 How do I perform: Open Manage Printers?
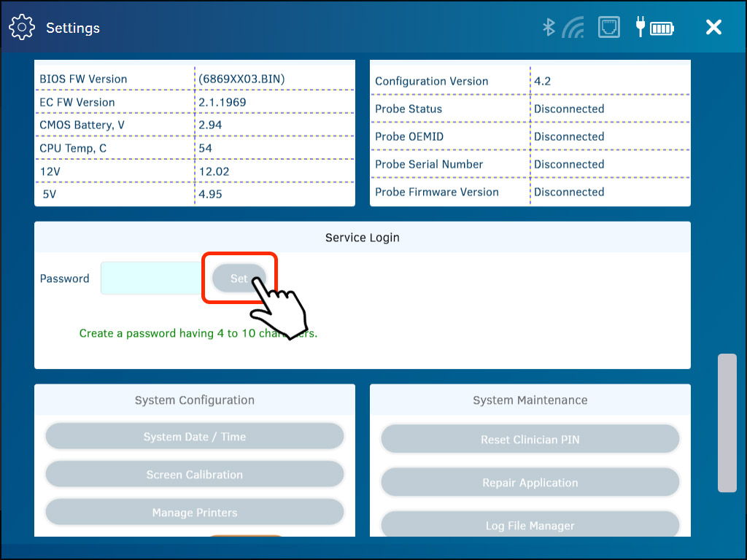[x=194, y=512]
